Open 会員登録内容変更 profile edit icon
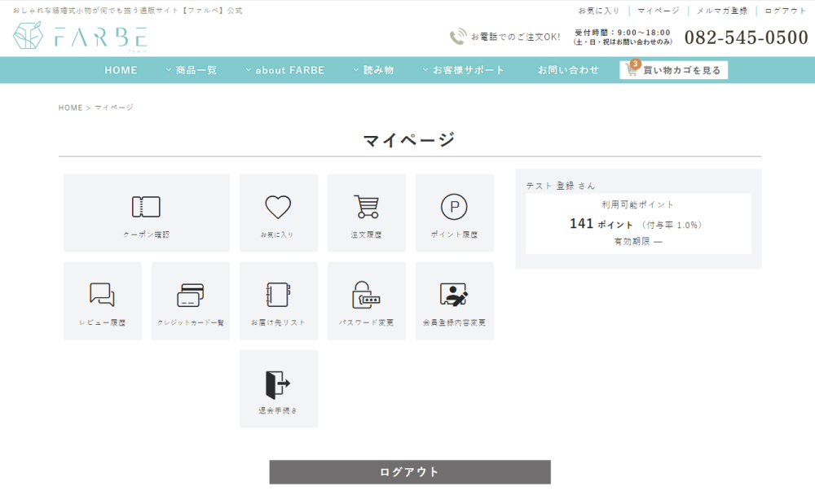The image size is (815, 504). click(x=454, y=294)
